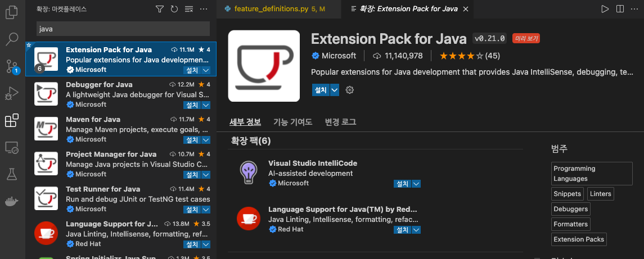This screenshot has width=644, height=259.
Task: Click the Formatters category tag
Action: click(x=570, y=224)
